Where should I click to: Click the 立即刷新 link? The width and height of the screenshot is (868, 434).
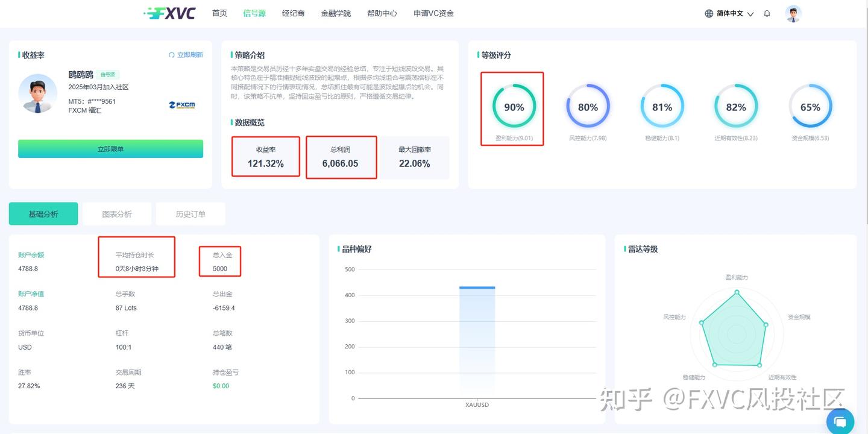[190, 55]
